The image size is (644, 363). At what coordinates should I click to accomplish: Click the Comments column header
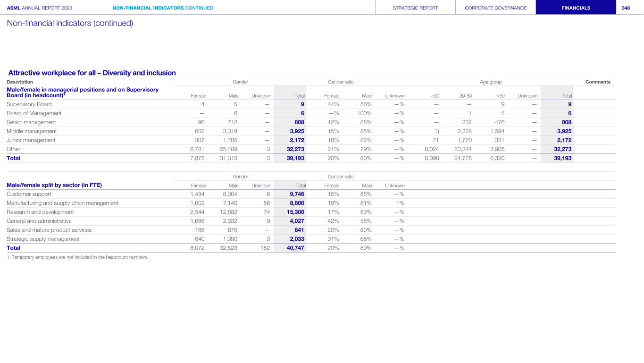(598, 82)
